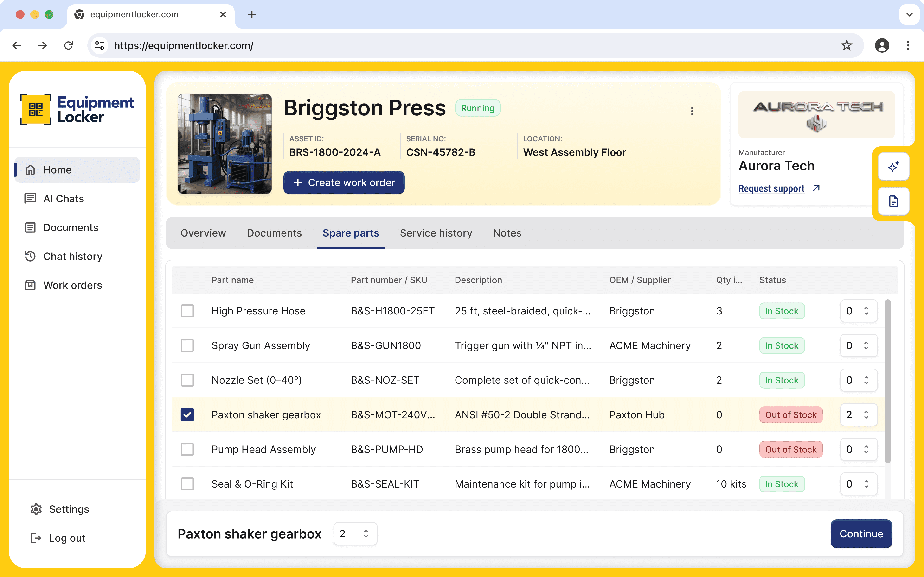Image resolution: width=924 pixels, height=577 pixels.
Task: Expand browser tab search chevron
Action: coord(909,14)
